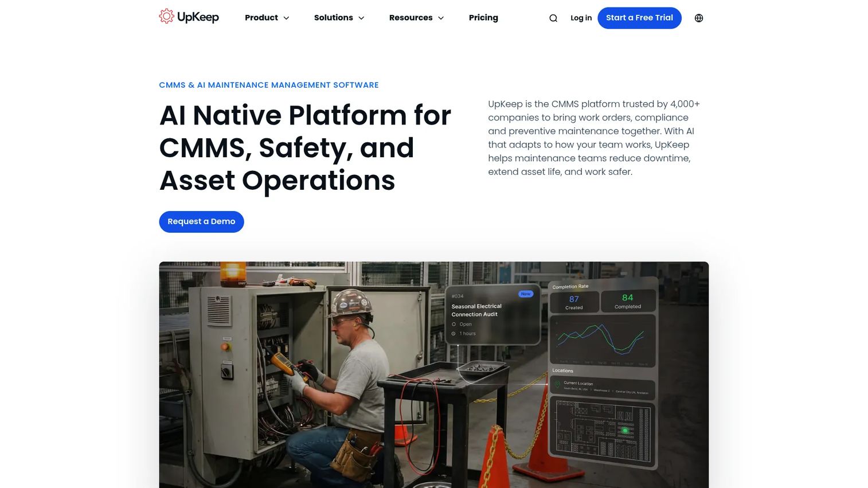
Task: Click the New badge on work order card
Action: click(526, 294)
